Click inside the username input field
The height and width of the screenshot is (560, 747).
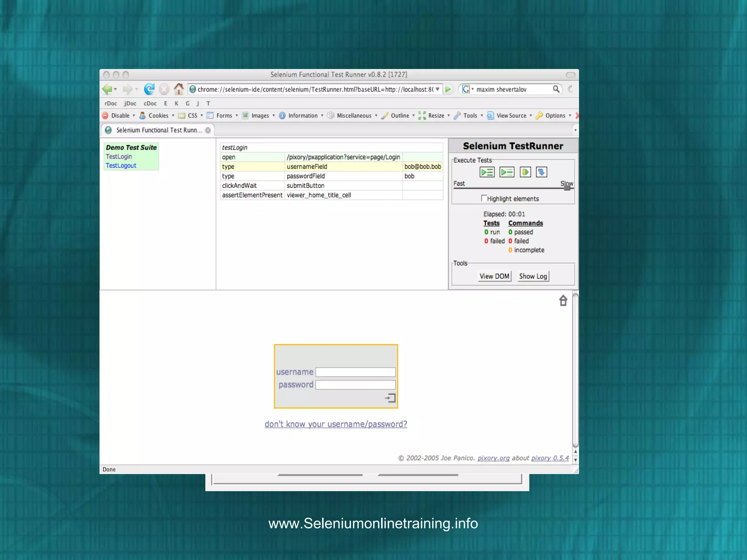pyautogui.click(x=355, y=372)
